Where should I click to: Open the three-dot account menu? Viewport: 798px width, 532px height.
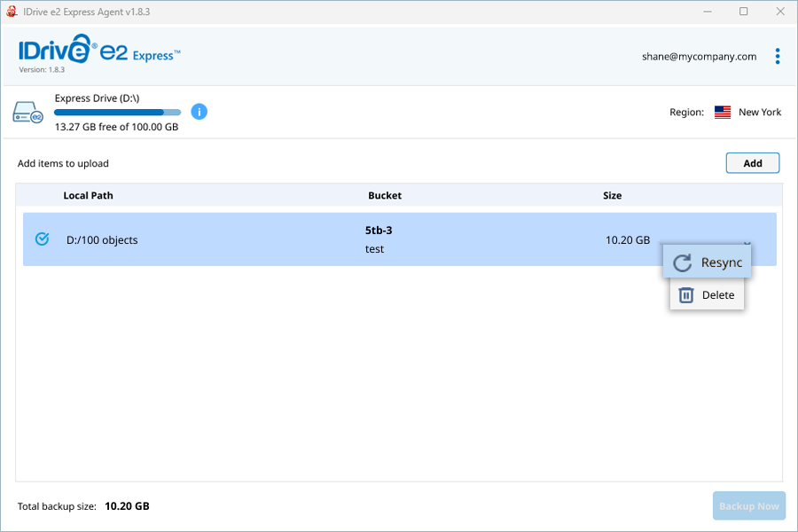point(777,56)
